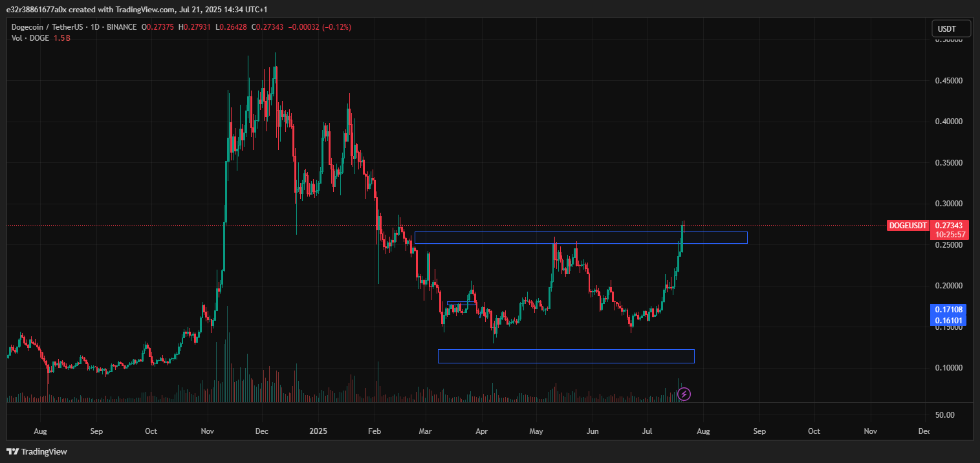980x463 pixels.
Task: Select the blue rectangle drawing near 0.11
Action: click(566, 356)
